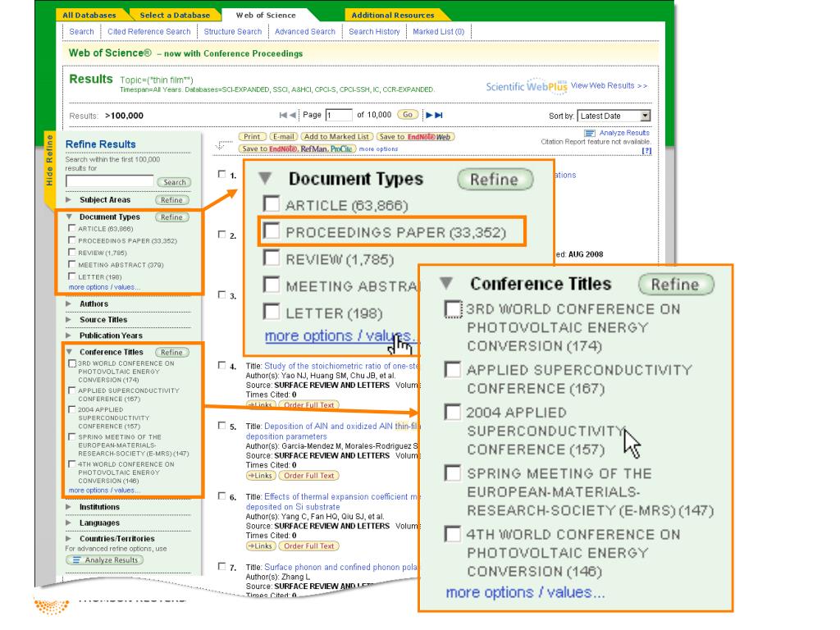Expand the Source Titles section
Image resolution: width=840 pixels, height=630 pixels.
tap(69, 320)
